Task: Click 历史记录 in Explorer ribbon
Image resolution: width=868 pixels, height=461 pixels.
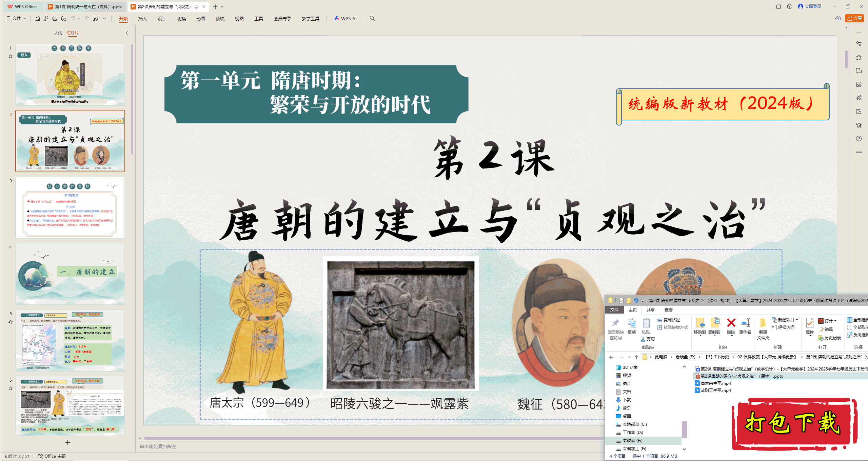Action: 829,338
